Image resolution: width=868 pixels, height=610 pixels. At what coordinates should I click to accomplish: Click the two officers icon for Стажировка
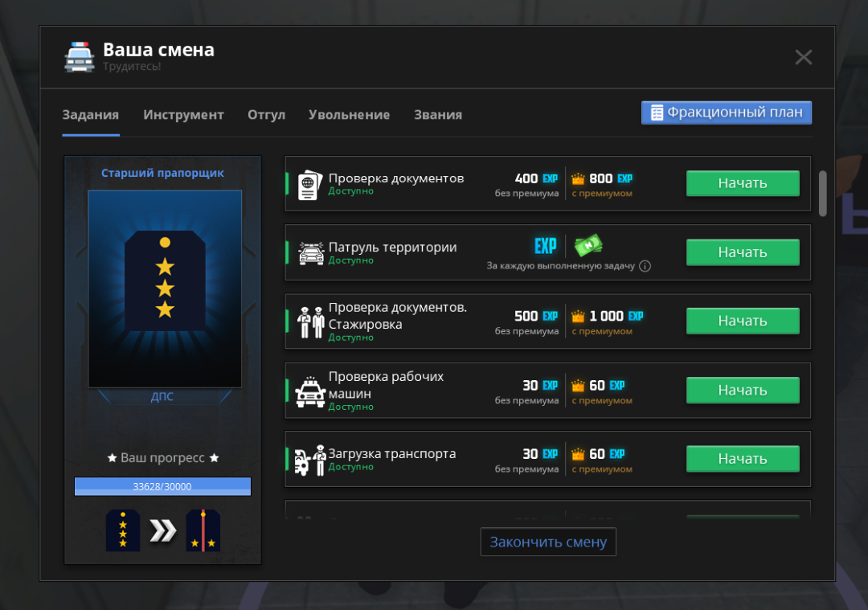point(310,321)
